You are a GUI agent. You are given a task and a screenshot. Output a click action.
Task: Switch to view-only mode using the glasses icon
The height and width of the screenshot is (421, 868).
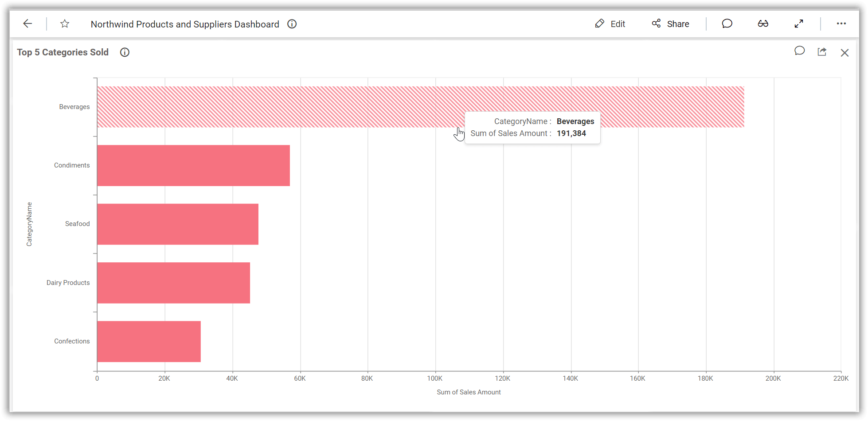[763, 23]
